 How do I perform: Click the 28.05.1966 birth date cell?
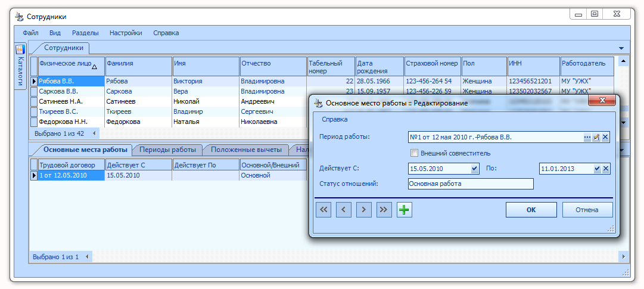pyautogui.click(x=380, y=82)
